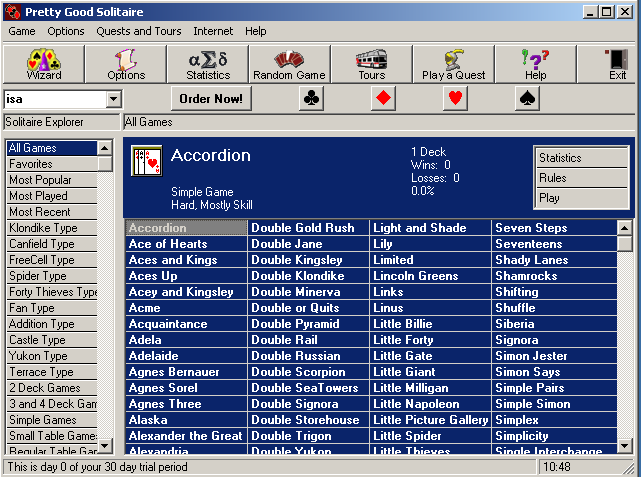Click the Rules button

(x=581, y=178)
